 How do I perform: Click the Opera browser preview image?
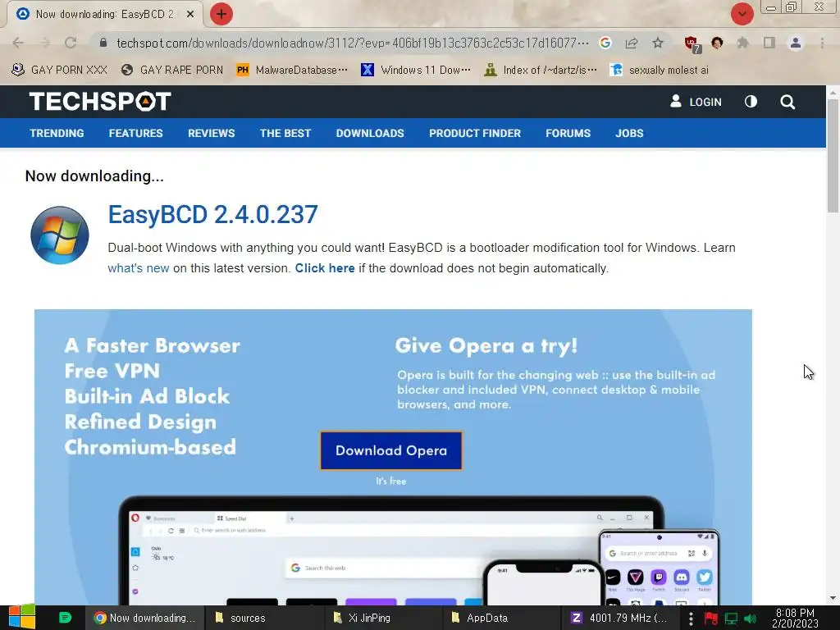(421, 550)
